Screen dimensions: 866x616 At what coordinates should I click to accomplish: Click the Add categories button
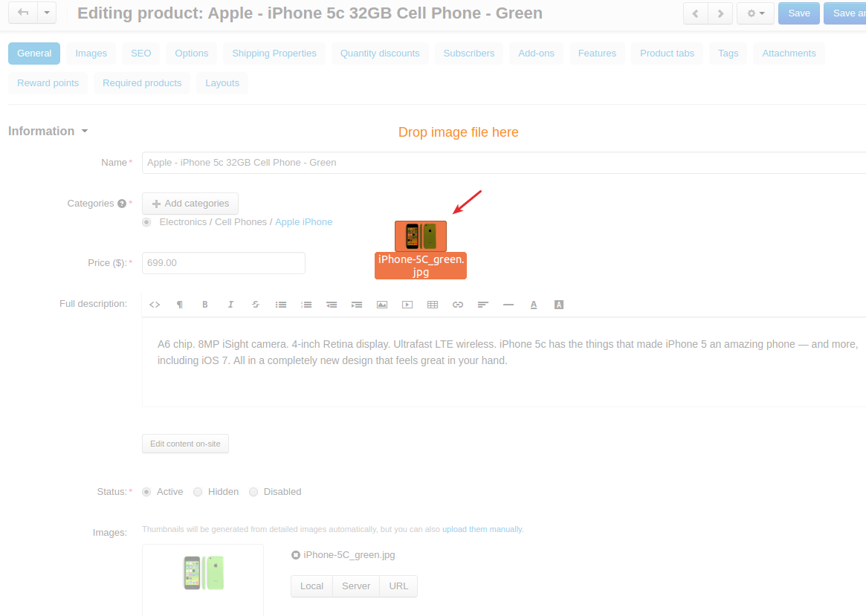tap(190, 204)
